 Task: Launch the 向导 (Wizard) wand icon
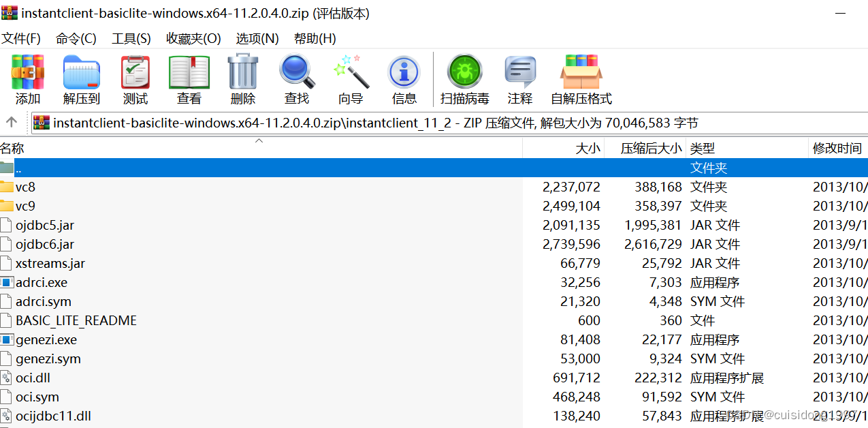(351, 72)
